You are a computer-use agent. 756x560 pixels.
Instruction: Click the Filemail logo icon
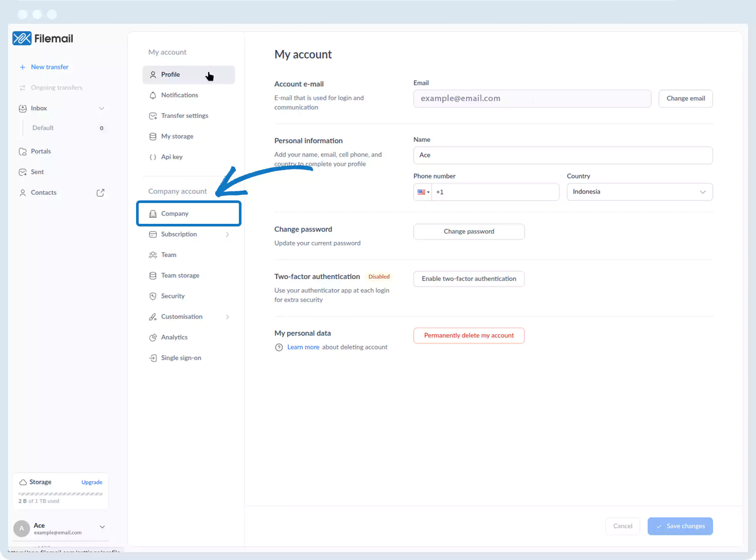(x=22, y=38)
